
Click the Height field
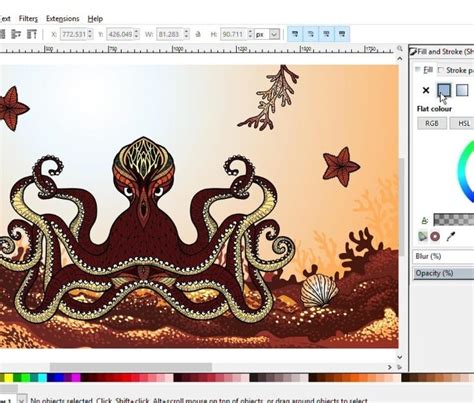(x=233, y=34)
